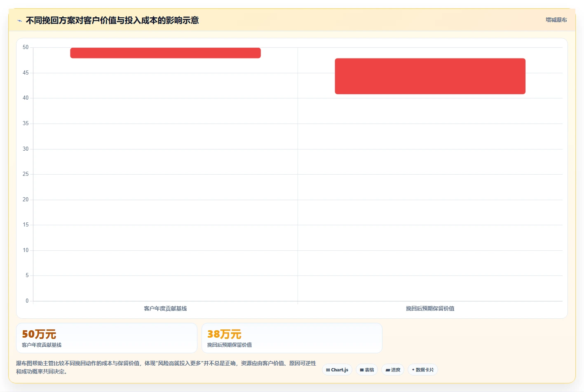584x392 pixels.
Task: Open the 50万元 data card
Action: [x=107, y=338]
